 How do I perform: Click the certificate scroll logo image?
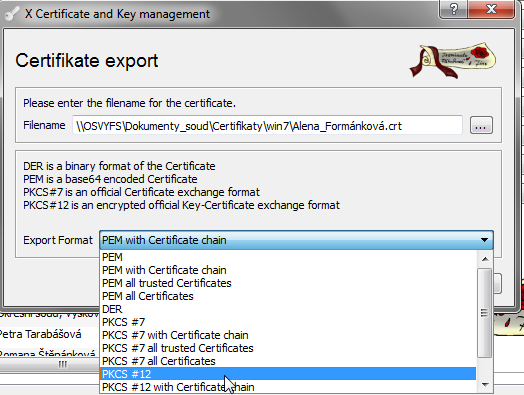[x=453, y=60]
